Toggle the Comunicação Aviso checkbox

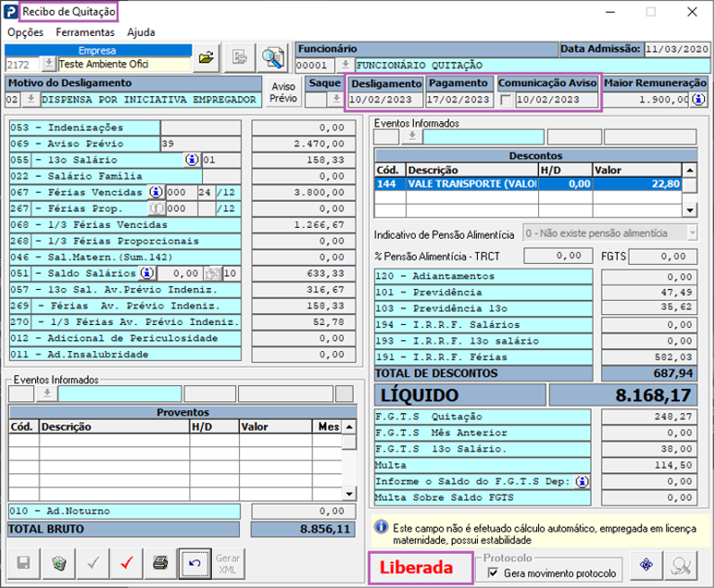(507, 99)
